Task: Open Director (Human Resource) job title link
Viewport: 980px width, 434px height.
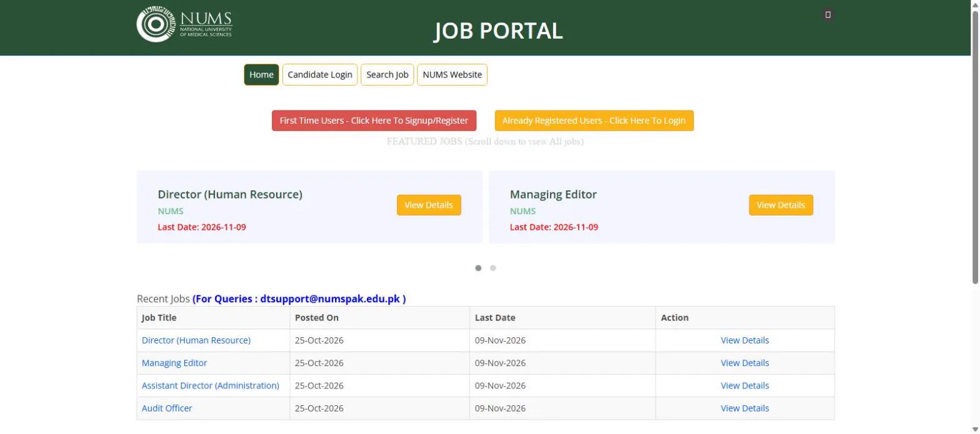Action: [x=196, y=340]
